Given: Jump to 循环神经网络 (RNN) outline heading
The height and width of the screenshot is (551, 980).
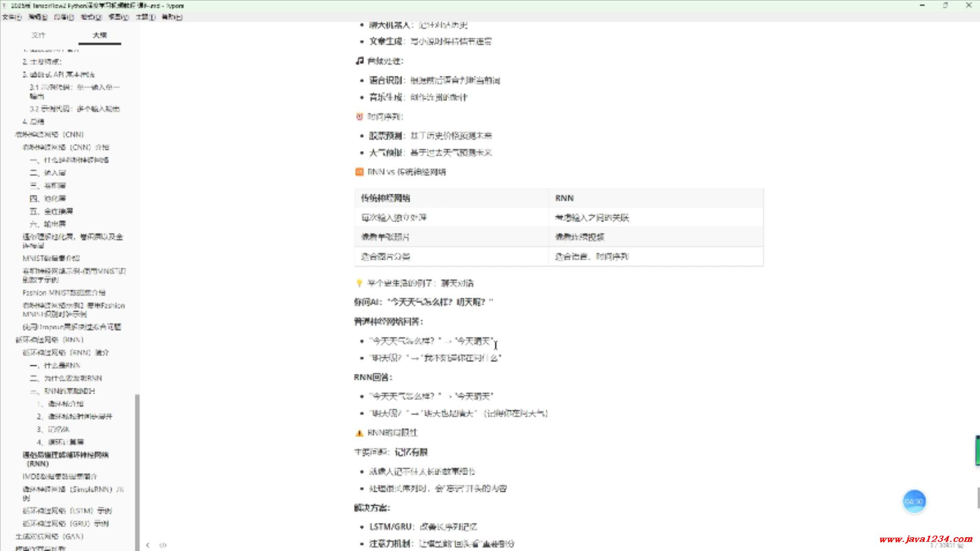Looking at the screenshot, I should (x=50, y=340).
